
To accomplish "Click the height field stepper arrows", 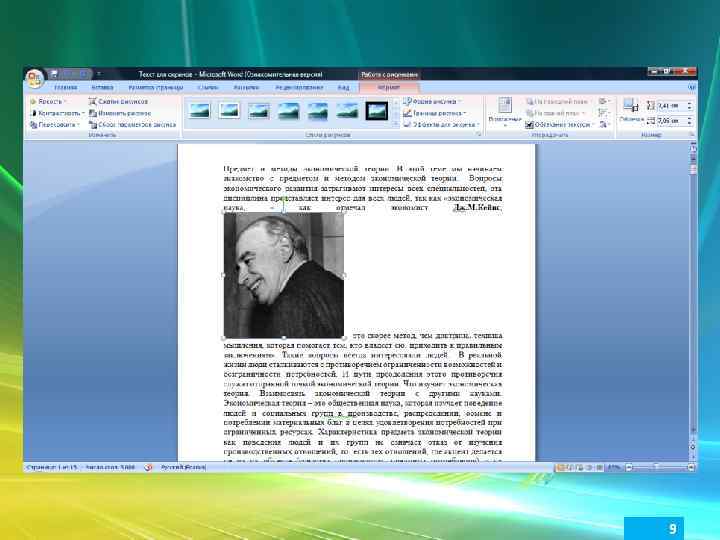I will pyautogui.click(x=689, y=106).
